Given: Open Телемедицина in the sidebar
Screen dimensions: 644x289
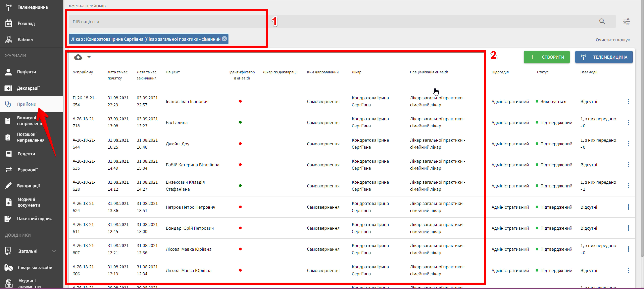Looking at the screenshot, I should point(33,7).
